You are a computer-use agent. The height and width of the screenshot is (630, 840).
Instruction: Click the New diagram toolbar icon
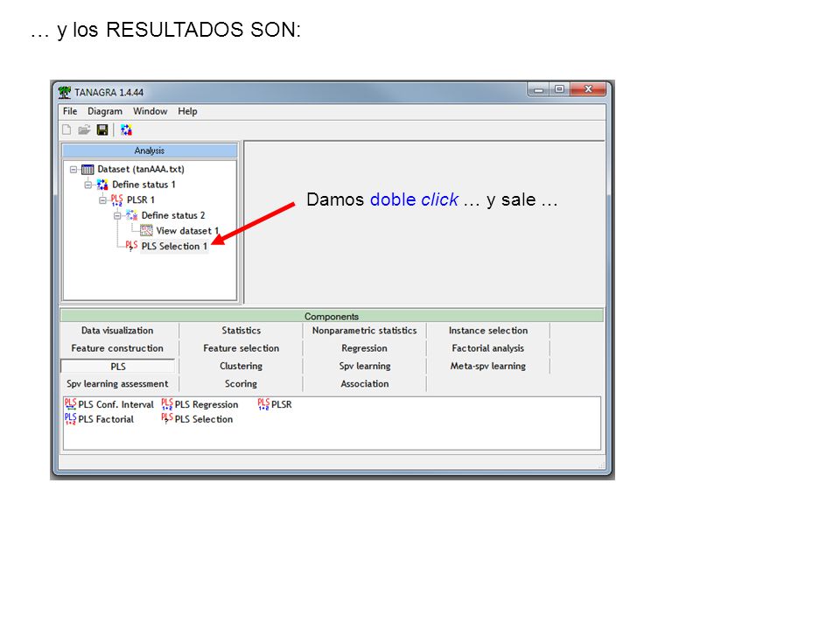pyautogui.click(x=67, y=129)
